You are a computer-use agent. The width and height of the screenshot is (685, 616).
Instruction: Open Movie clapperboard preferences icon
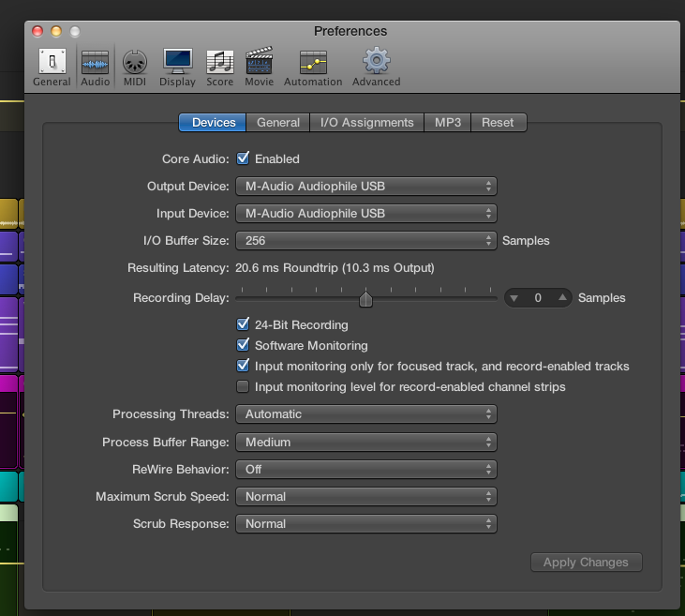point(259,61)
